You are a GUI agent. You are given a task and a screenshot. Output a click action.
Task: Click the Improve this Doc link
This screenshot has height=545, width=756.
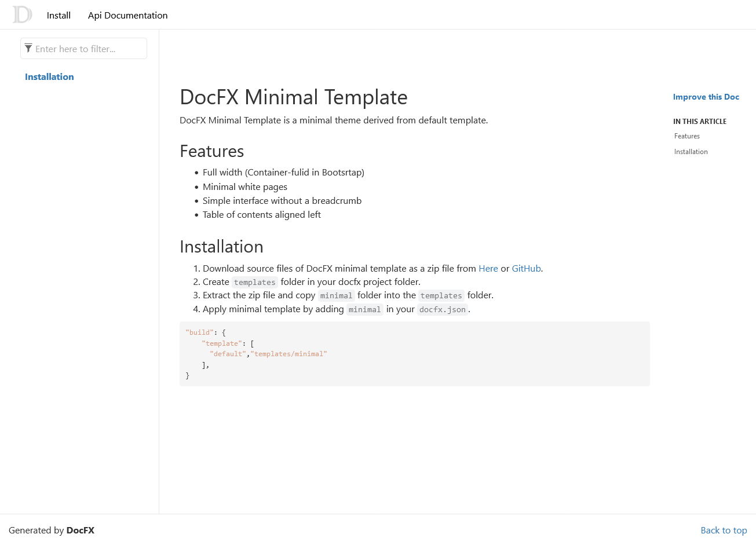coord(706,97)
